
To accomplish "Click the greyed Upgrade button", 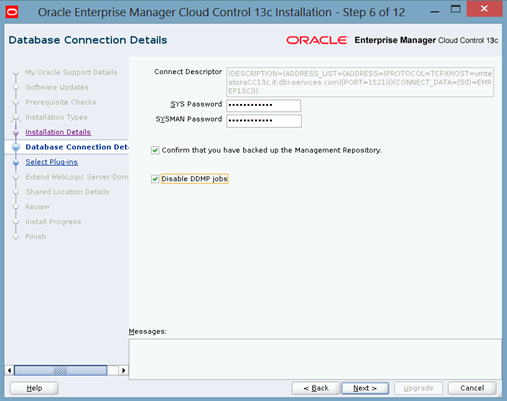I will pyautogui.click(x=418, y=388).
